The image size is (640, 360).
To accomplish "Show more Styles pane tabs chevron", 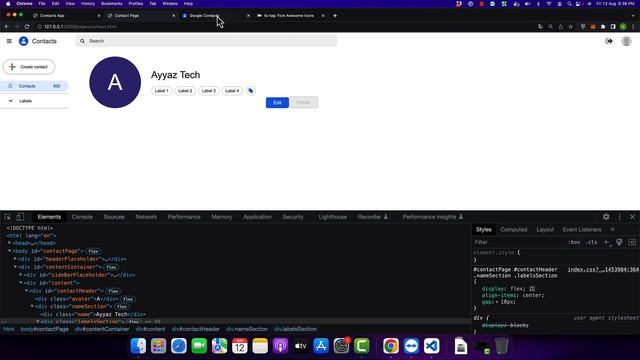I will click(612, 229).
